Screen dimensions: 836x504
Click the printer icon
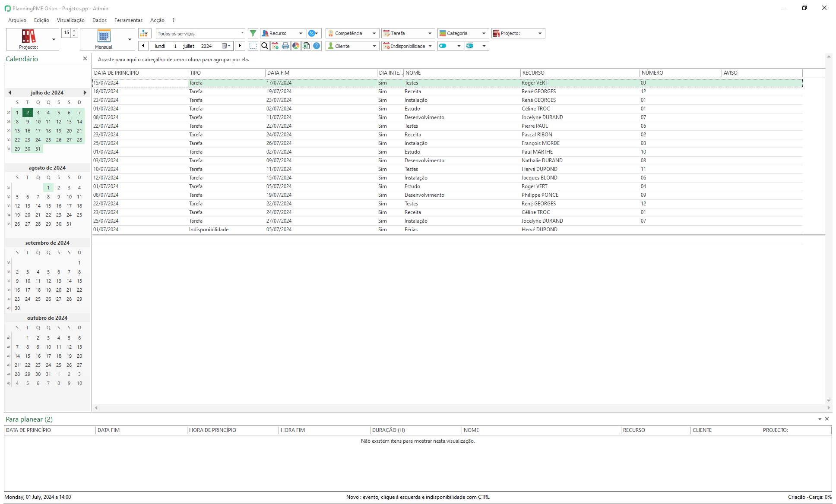pos(285,46)
